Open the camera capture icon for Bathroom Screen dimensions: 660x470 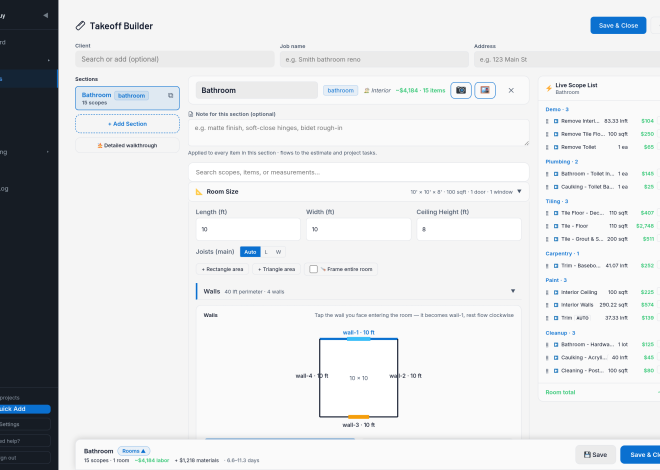point(461,90)
